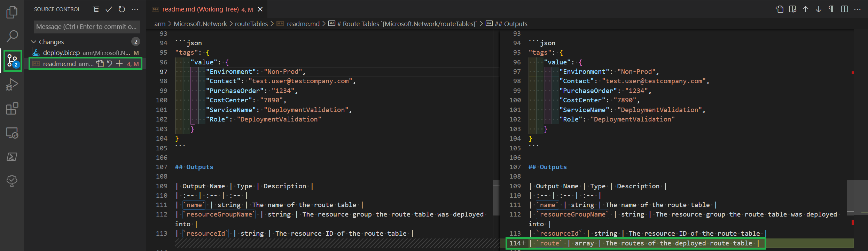The width and height of the screenshot is (868, 251).
Task: Click '`resourceId`' row in the right pane
Action: coord(648,234)
